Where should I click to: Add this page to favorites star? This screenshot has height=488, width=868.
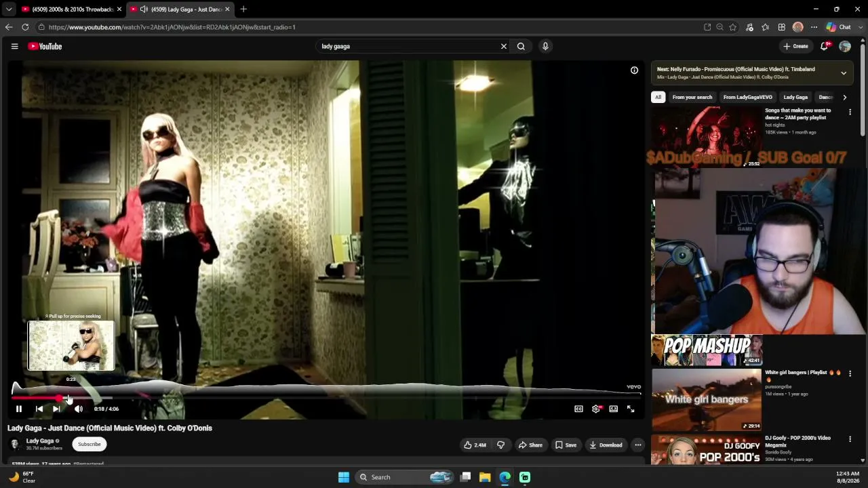tap(733, 27)
